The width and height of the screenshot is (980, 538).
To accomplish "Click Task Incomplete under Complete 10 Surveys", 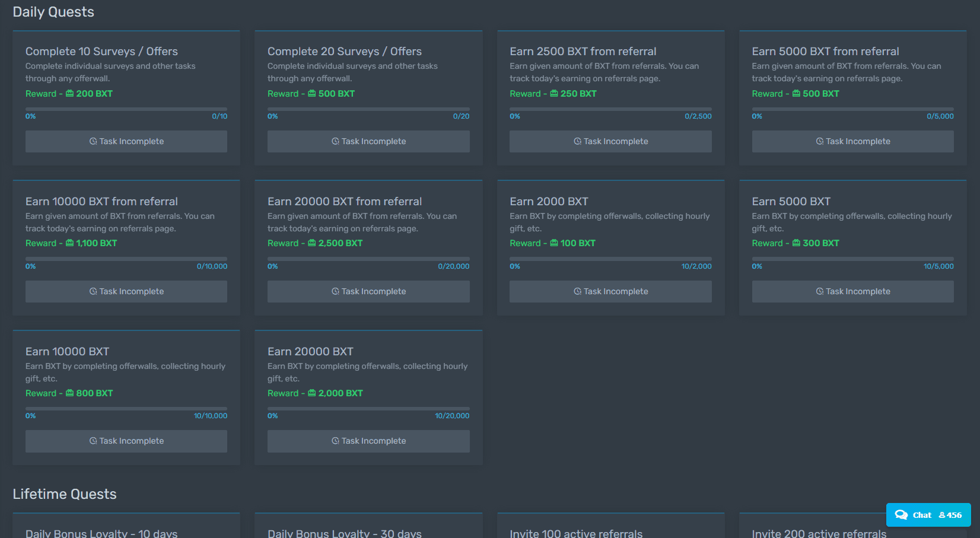I will 126,141.
